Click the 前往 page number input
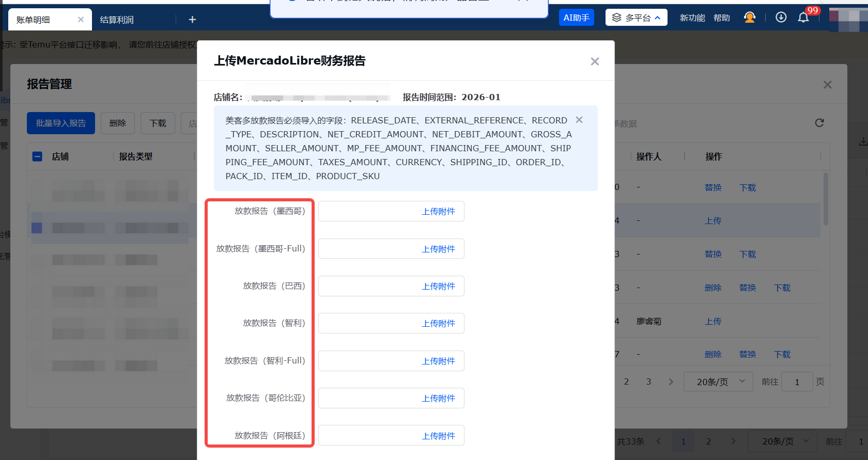 coord(797,382)
